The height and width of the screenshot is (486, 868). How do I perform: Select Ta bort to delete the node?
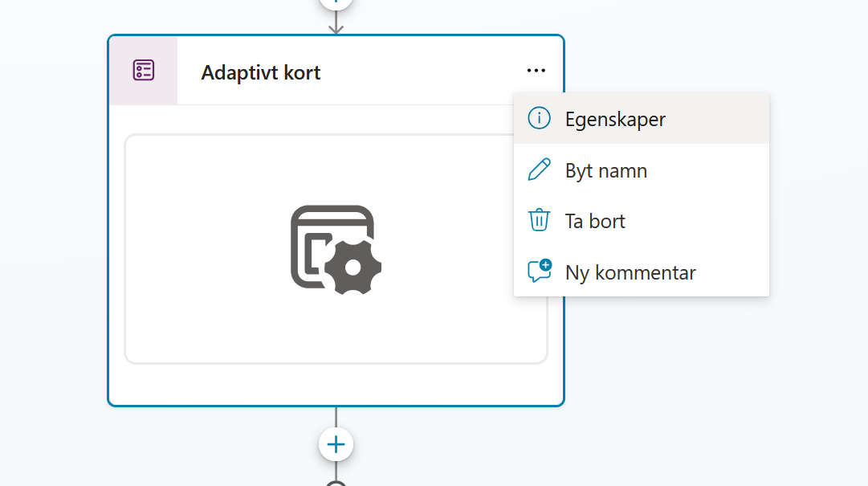coord(641,221)
